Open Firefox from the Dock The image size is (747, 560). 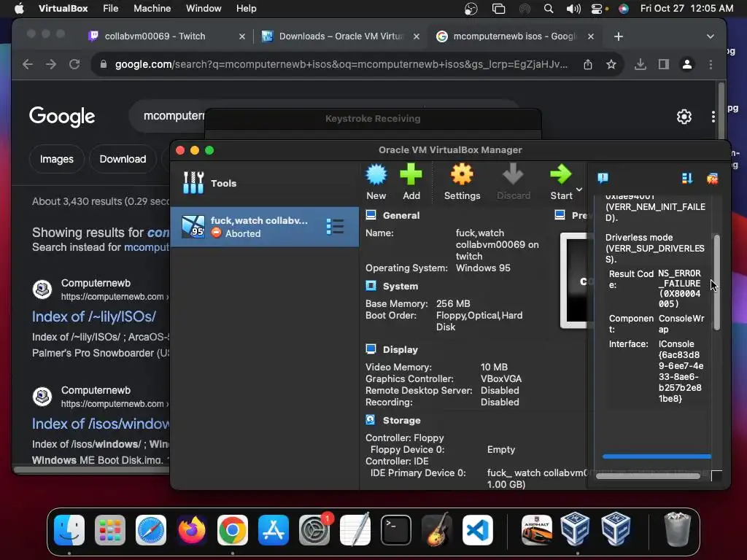click(x=192, y=530)
